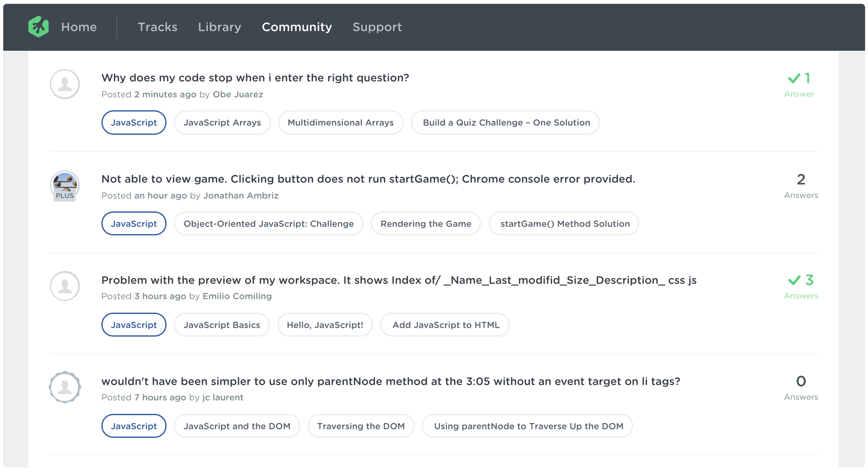View the 2 Answers count for Jonathan's post
Screen dimensions: 868x472
click(801, 186)
